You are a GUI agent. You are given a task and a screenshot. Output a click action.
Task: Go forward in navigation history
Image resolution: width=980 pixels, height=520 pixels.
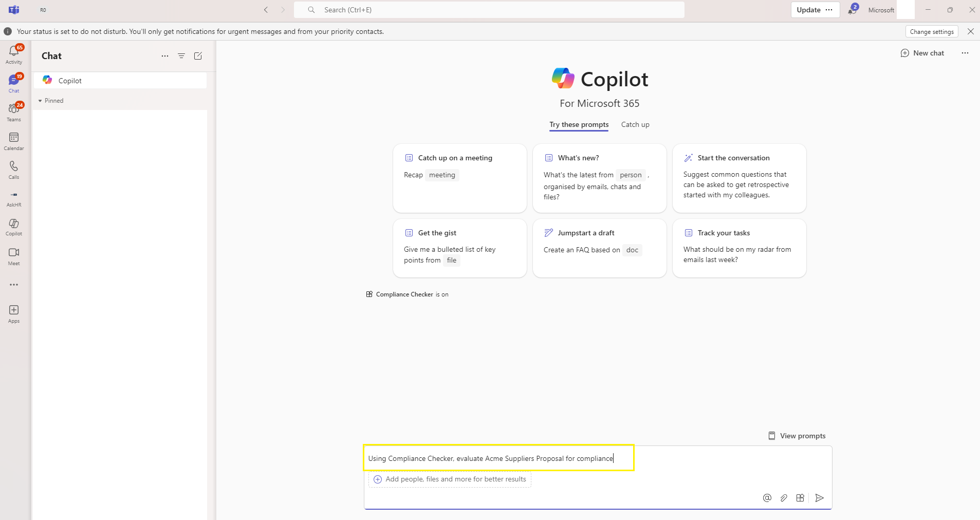[283, 10]
